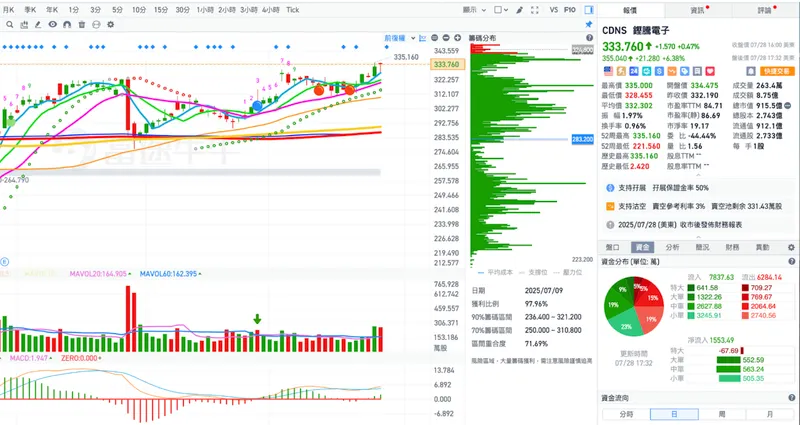800x425 pixels.
Task: Select 分時 capital flow period
Action: pos(626,414)
